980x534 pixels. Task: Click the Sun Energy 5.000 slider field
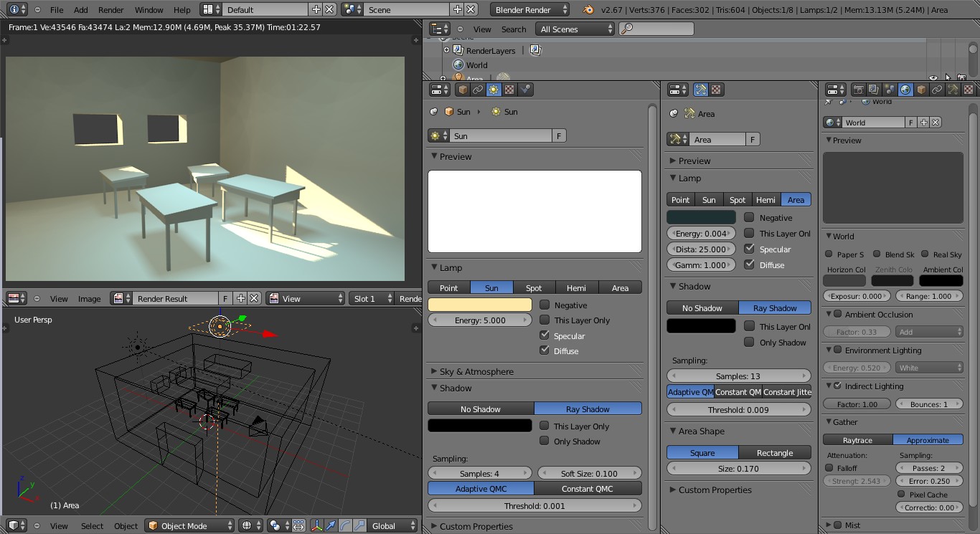pos(480,320)
